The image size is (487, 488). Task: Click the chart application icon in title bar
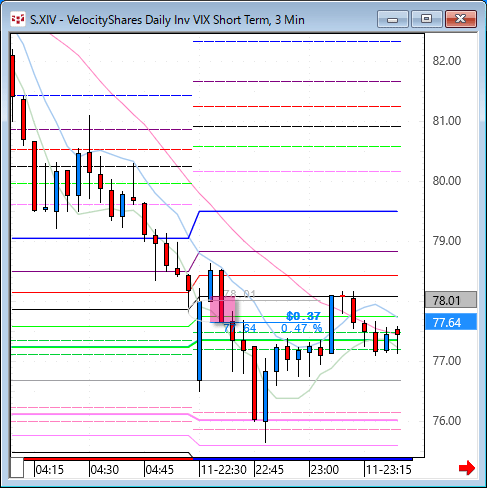coord(18,19)
